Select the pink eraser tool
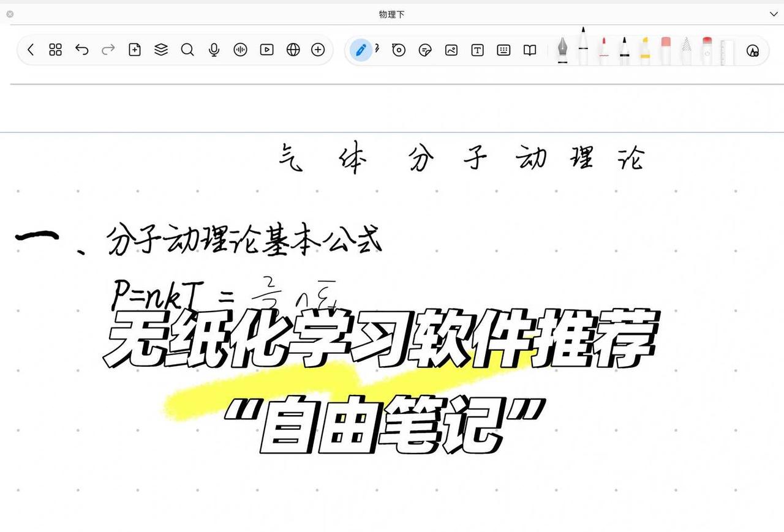Screen dimensions: 784x532 coord(666,50)
